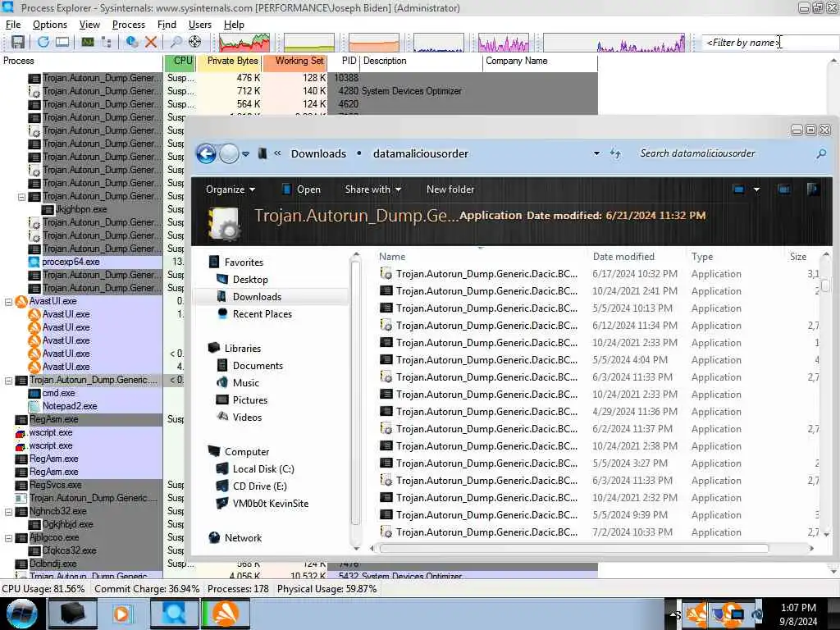Click the Properties toolbar icon
840x630 pixels.
click(x=132, y=42)
